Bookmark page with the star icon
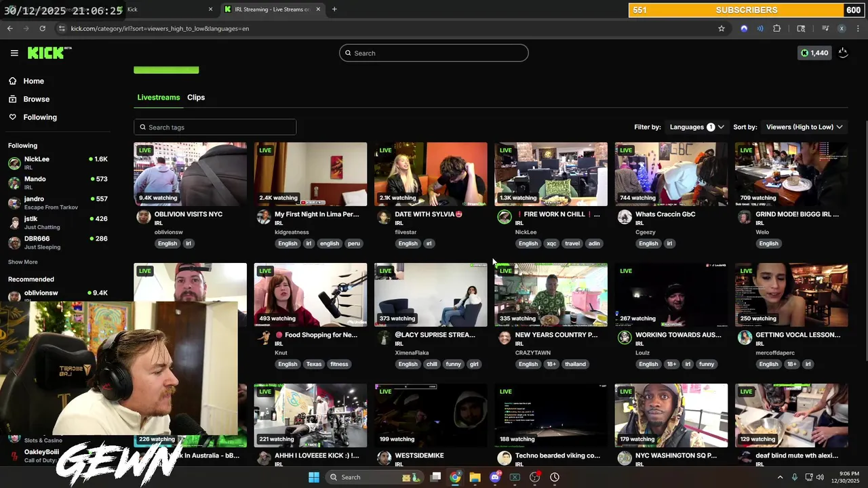The height and width of the screenshot is (488, 868). pos(722,28)
